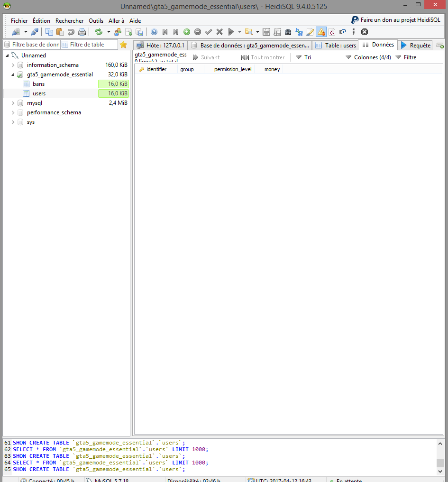Open the Outils menu
The image size is (448, 482).
pos(96,20)
